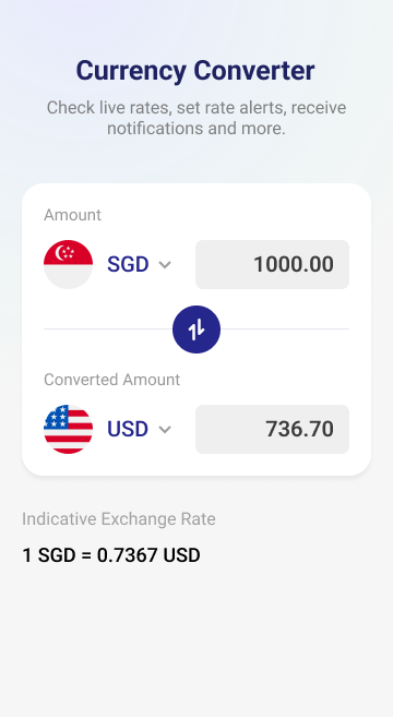Click the Currency Converter heading
The image size is (393, 717).
tap(195, 70)
